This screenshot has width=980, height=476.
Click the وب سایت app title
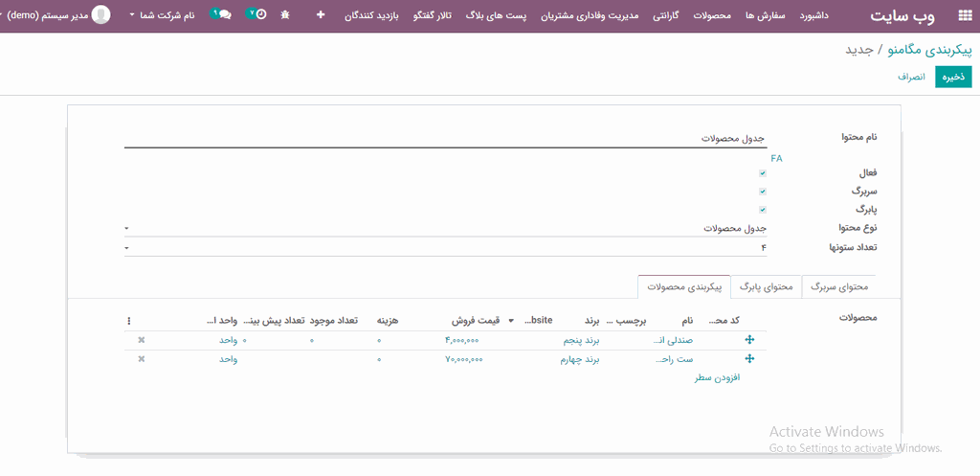[902, 16]
